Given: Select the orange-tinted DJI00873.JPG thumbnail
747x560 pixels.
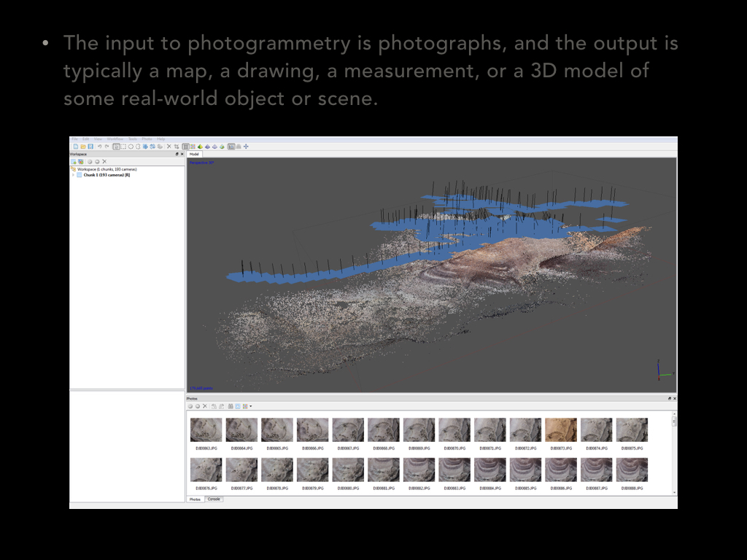Looking at the screenshot, I should (561, 430).
